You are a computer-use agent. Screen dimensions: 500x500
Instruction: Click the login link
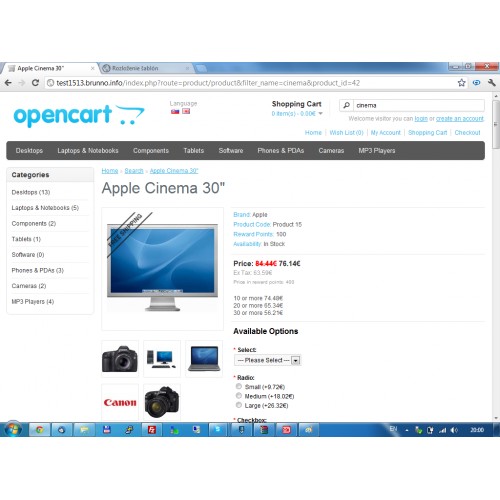coord(421,119)
